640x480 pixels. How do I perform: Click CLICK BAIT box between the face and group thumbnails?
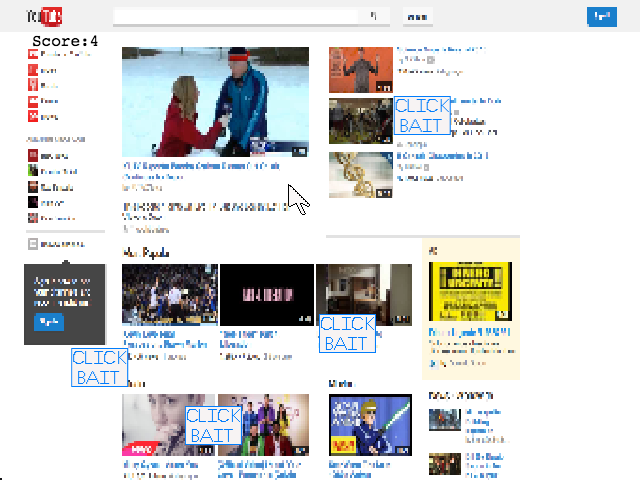[x=213, y=426]
